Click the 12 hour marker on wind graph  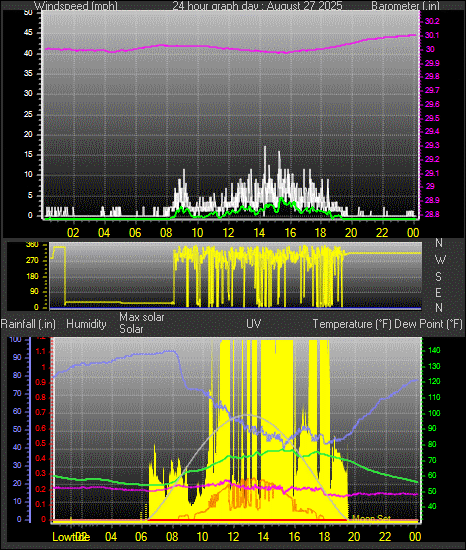(228, 233)
